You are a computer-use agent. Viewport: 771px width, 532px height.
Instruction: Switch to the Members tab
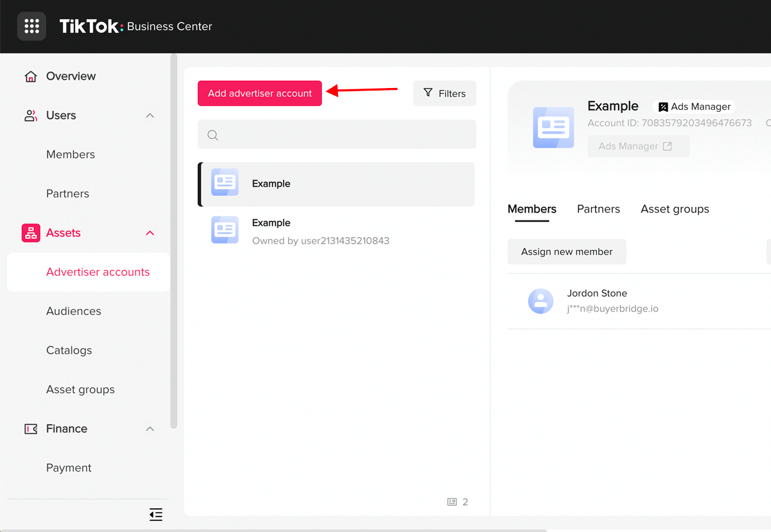coord(532,209)
